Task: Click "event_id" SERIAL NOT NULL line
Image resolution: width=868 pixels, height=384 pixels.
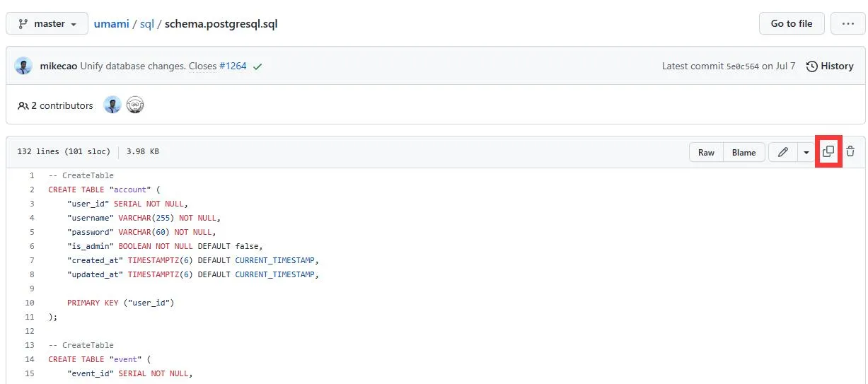Action: [129, 373]
